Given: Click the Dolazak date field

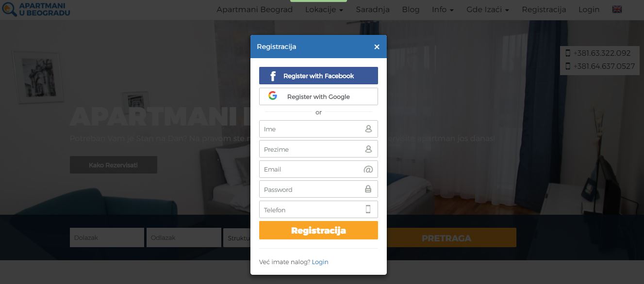Looking at the screenshot, I should tap(107, 237).
